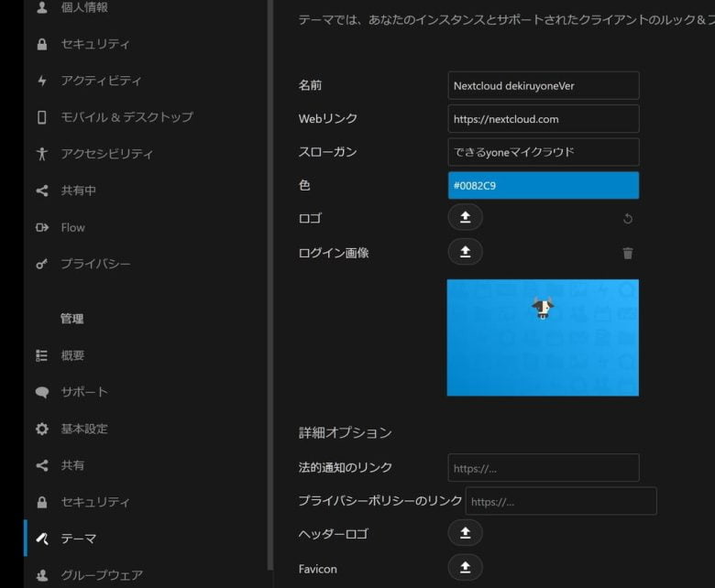Click the 管理 section heading

tap(72, 319)
